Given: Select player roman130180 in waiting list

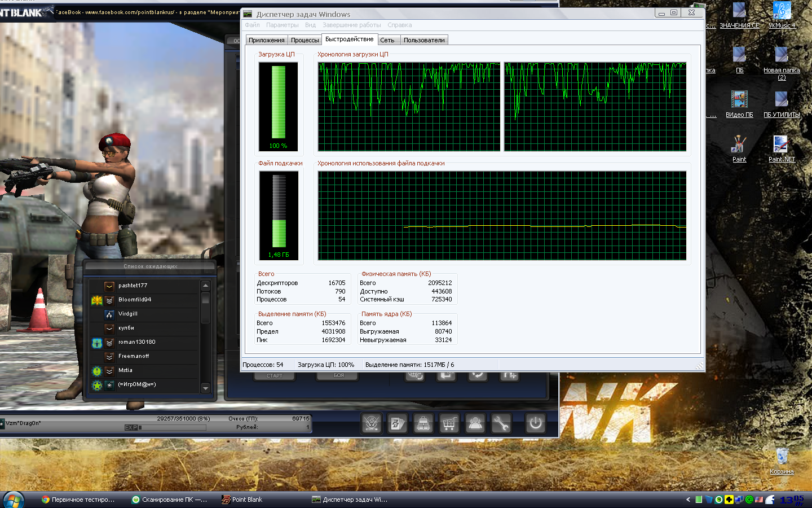Looking at the screenshot, I should tap(144, 343).
